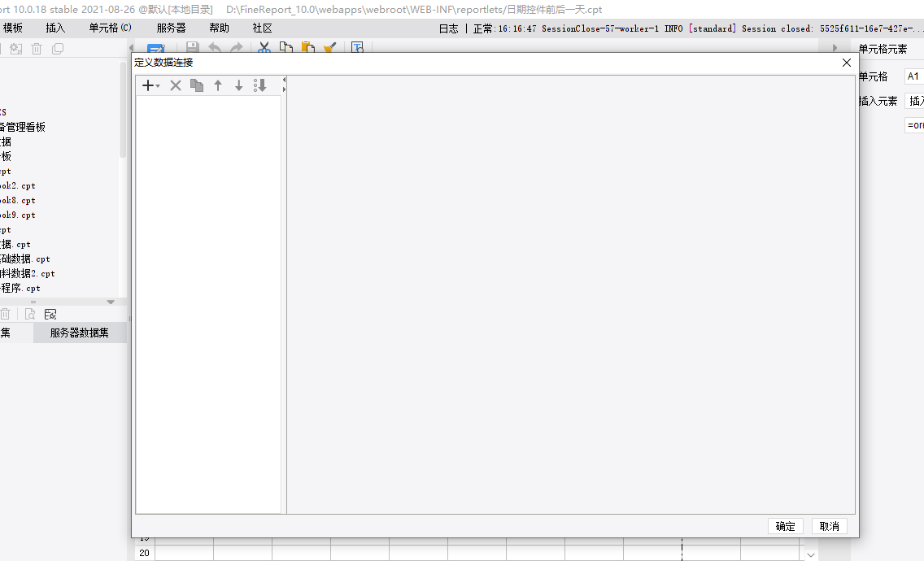This screenshot has height=561, width=924.
Task: Click the redo arrow in main toolbar
Action: (237, 48)
